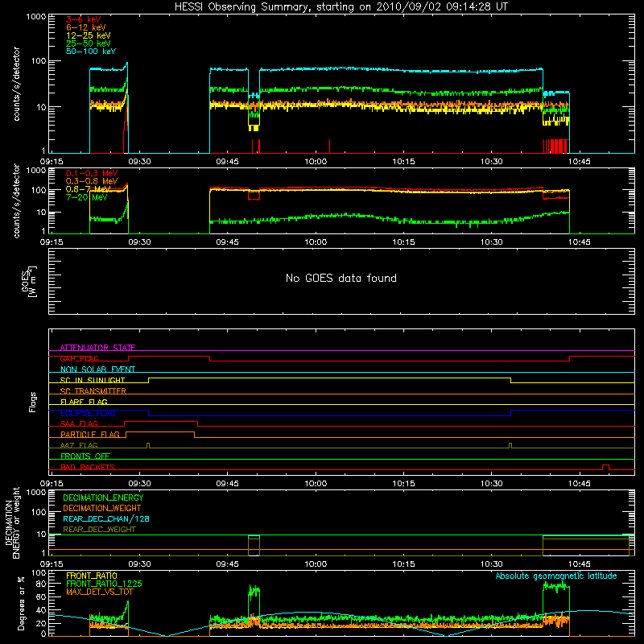Click the MAX_DET_VS_TOT legend label
Screen dimensions: 644x644
click(99, 592)
